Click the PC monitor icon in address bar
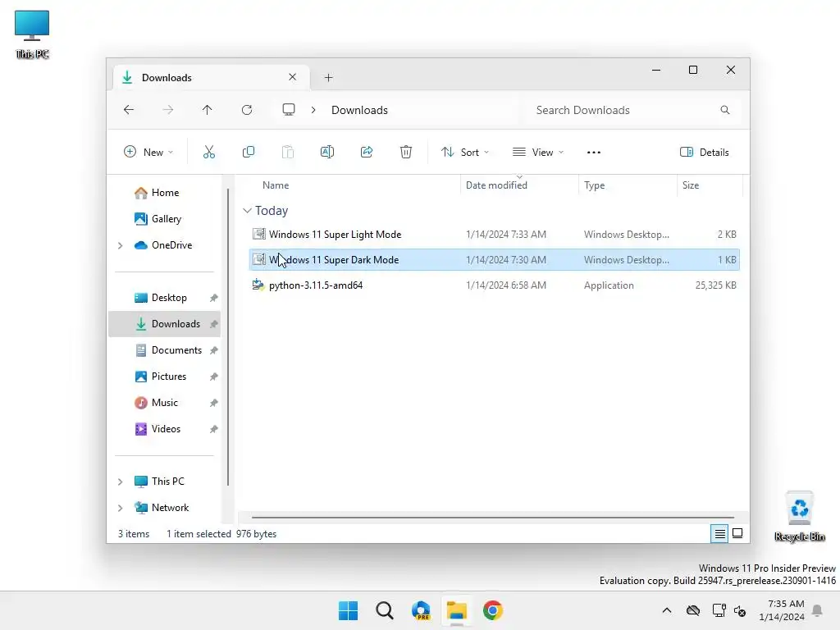Screen dimensions: 840x630 [289, 110]
